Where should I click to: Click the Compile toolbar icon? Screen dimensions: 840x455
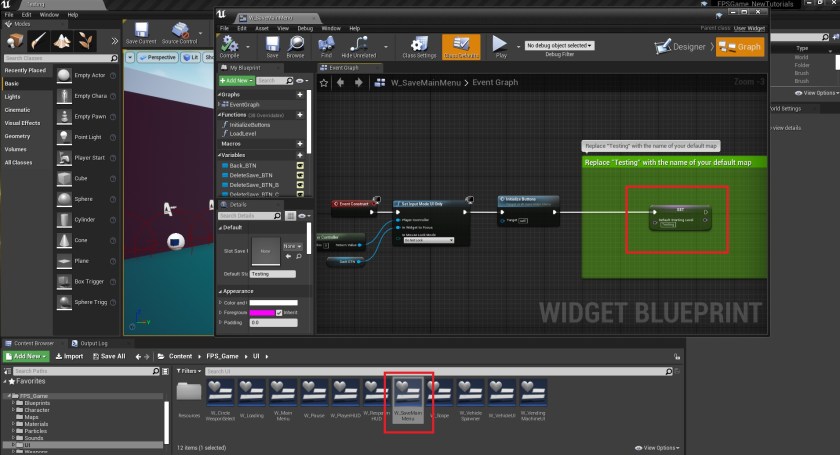[228, 45]
